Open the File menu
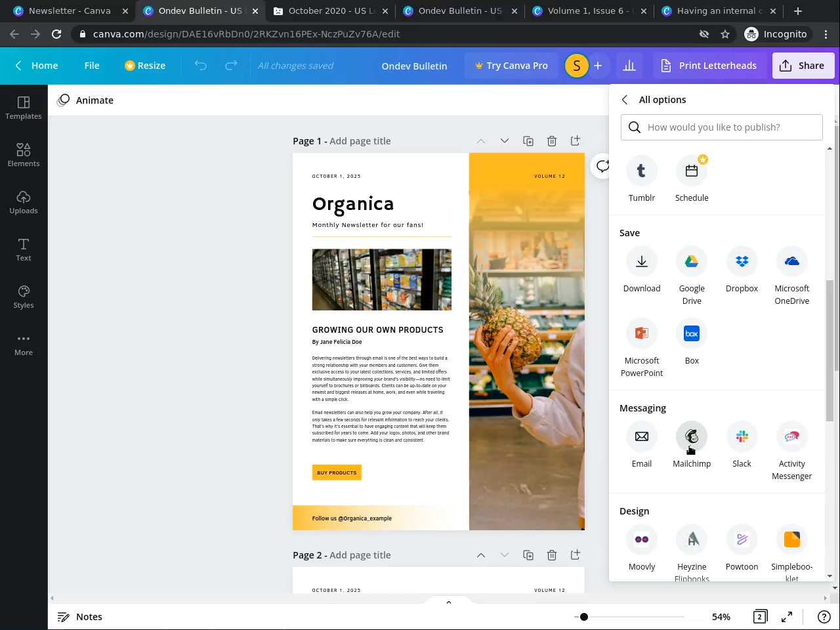Screen dimensions: 840x630 tap(92, 66)
